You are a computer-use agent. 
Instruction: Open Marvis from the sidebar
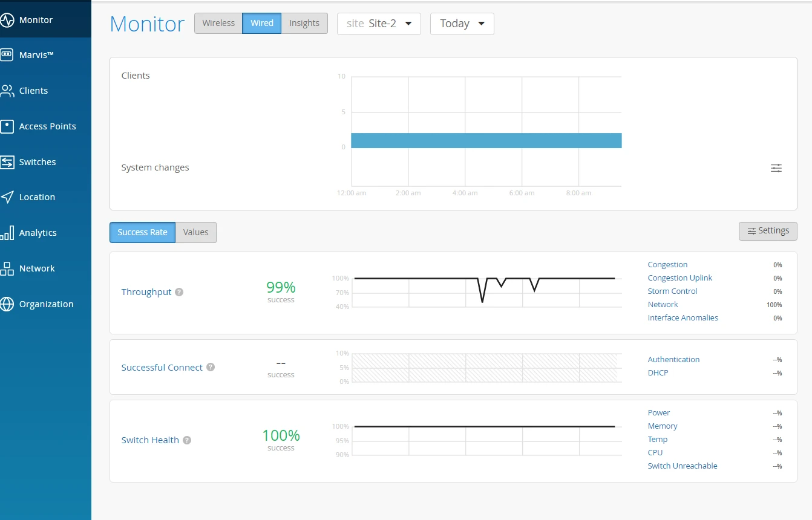pyautogui.click(x=40, y=54)
